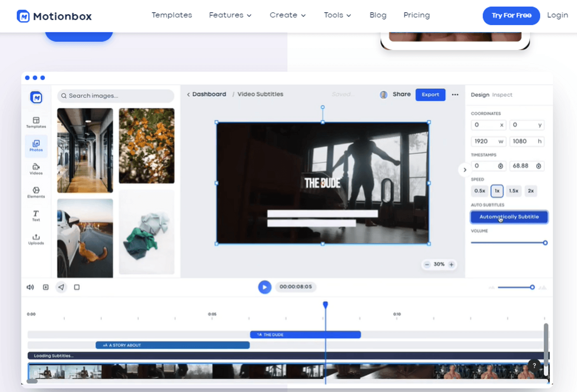The image size is (577, 392).
Task: Expand the Tools dropdown menu
Action: pyautogui.click(x=337, y=15)
